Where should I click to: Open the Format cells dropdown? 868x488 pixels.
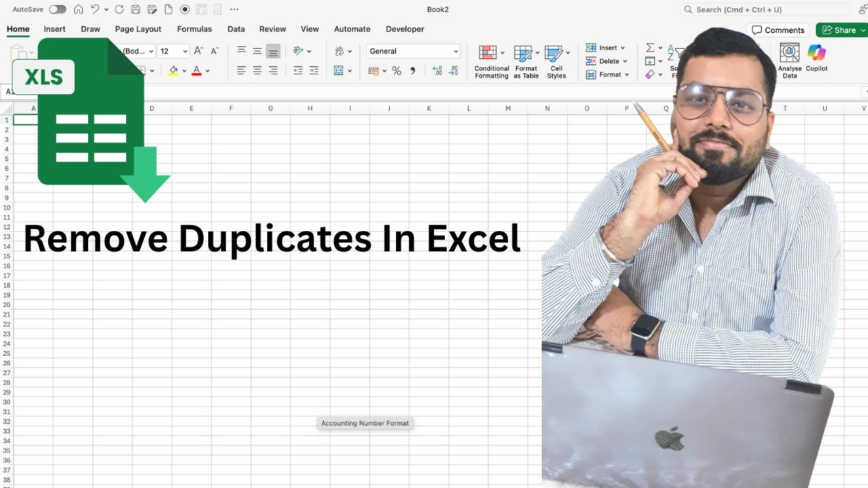[x=608, y=75]
